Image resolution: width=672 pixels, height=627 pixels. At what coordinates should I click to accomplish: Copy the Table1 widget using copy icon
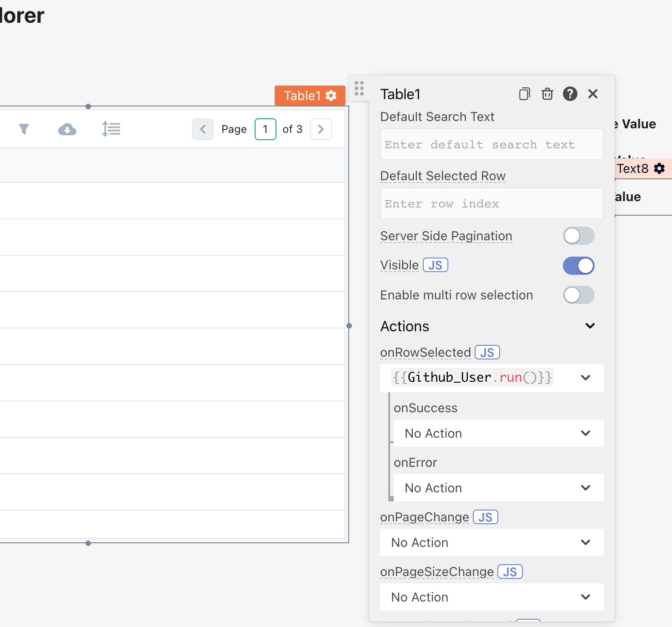coord(524,94)
